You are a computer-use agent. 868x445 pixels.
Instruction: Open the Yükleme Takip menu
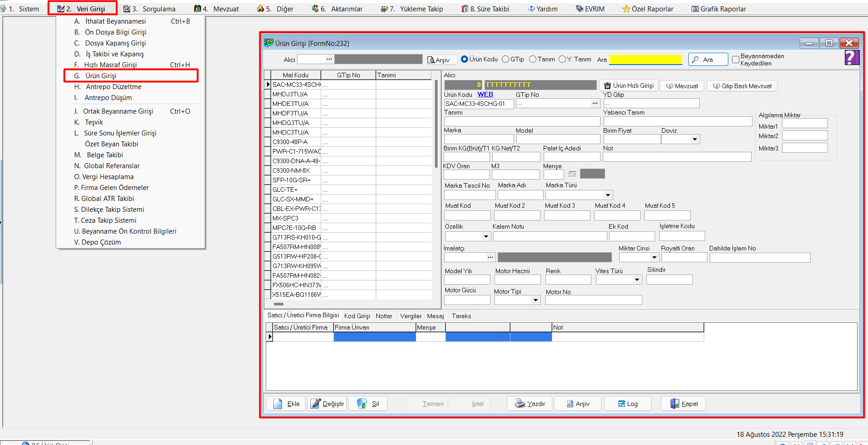(412, 9)
